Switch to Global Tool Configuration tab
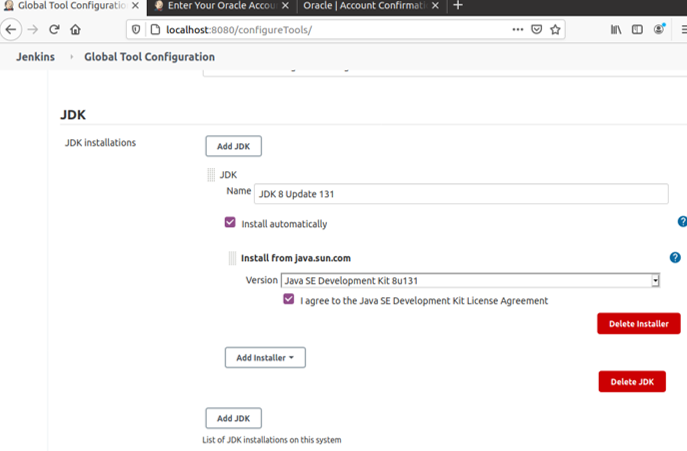687x451 pixels. pyautogui.click(x=73, y=6)
